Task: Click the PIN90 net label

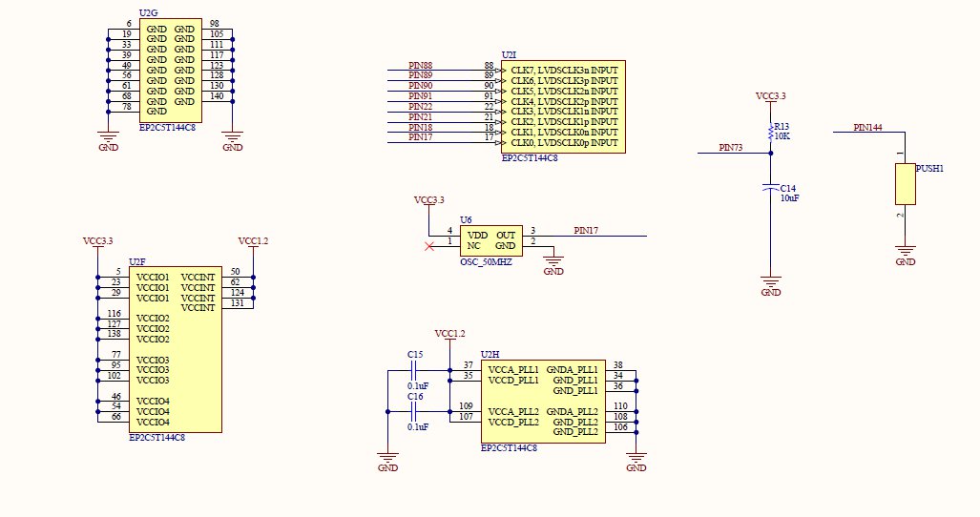Action: click(420, 86)
